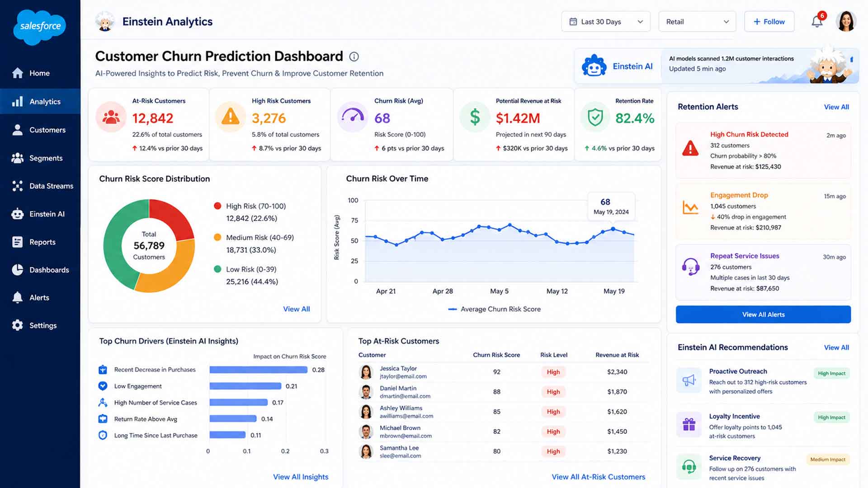Click the Einstein AI banner robot icon

pos(594,66)
